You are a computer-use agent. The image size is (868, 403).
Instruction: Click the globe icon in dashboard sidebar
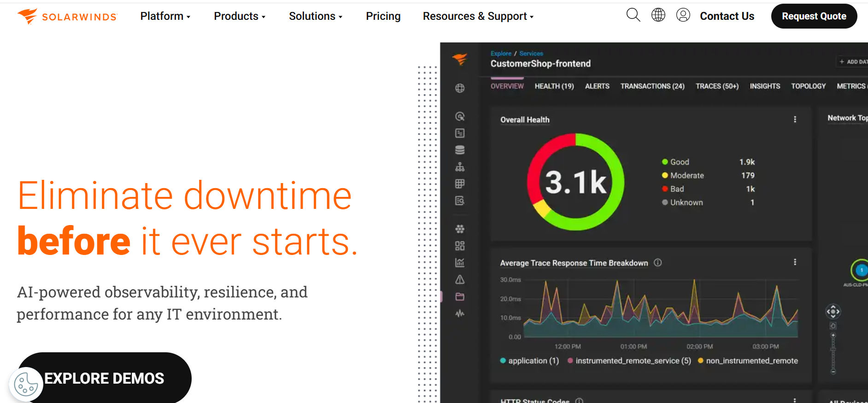tap(460, 88)
